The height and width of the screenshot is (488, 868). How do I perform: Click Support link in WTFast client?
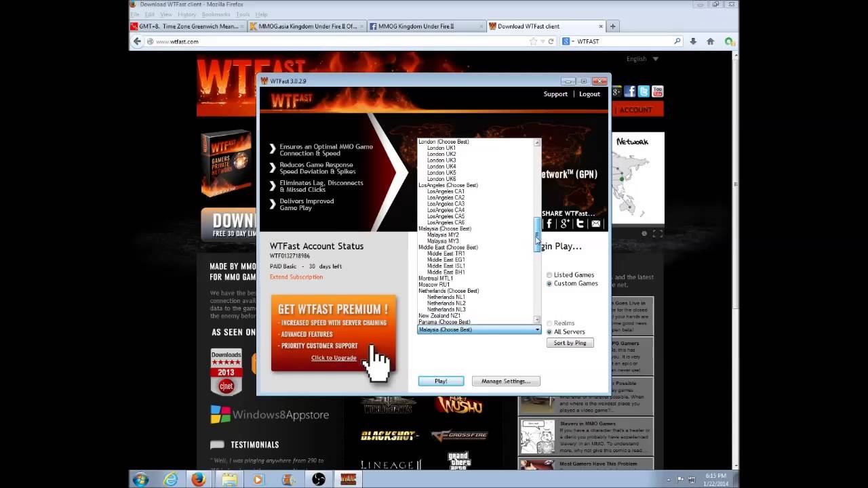[555, 94]
